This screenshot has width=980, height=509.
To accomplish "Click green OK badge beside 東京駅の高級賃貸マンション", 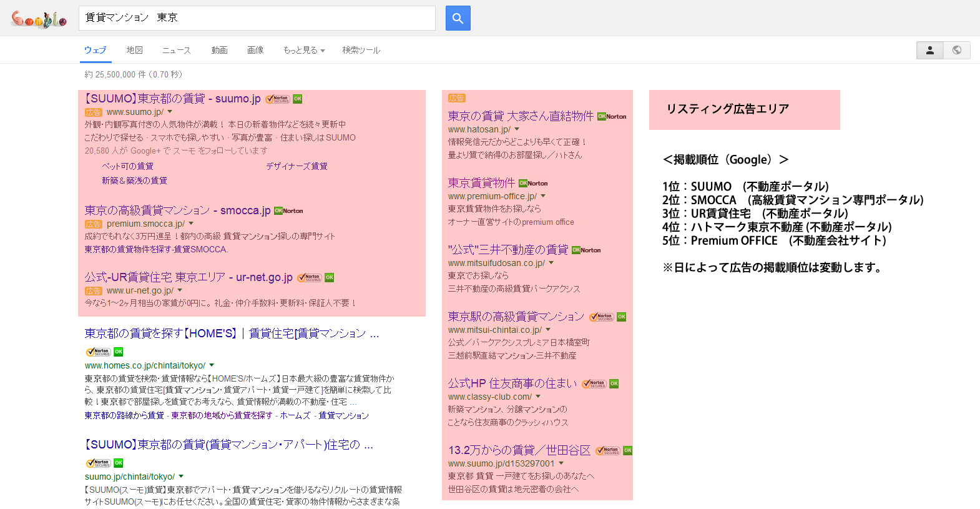I will pyautogui.click(x=622, y=317).
